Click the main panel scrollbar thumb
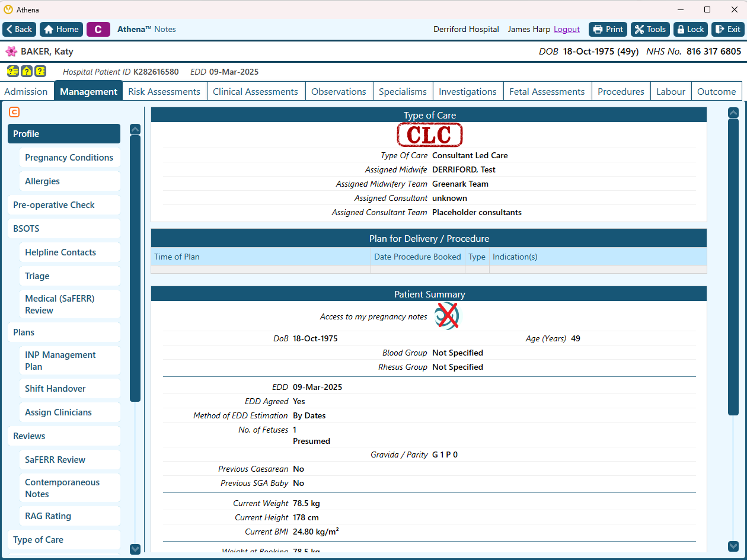 point(733,267)
